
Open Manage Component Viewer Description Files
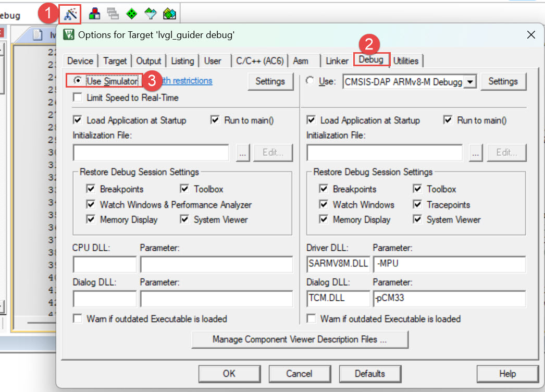coord(300,340)
